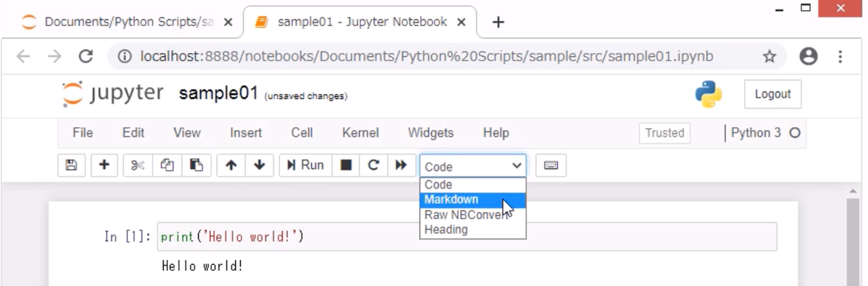The image size is (868, 286).
Task: Click the kernel idle indicator circle
Action: point(795,133)
